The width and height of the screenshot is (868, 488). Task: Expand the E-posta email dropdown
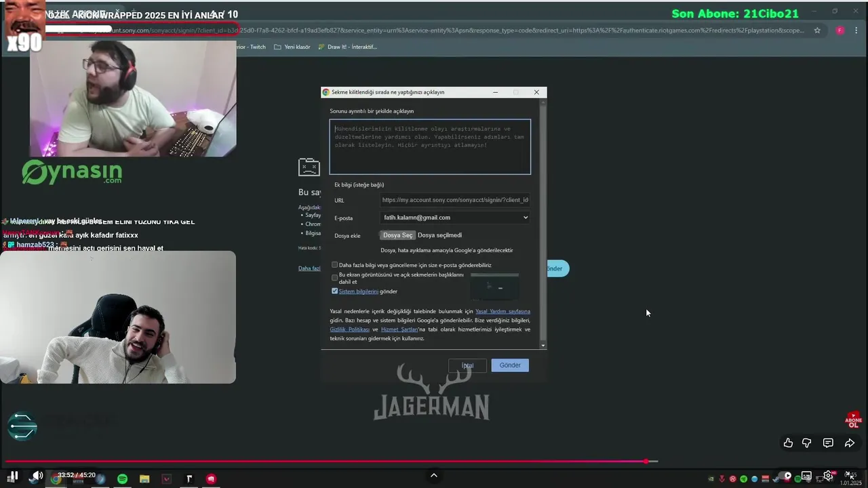point(455,218)
